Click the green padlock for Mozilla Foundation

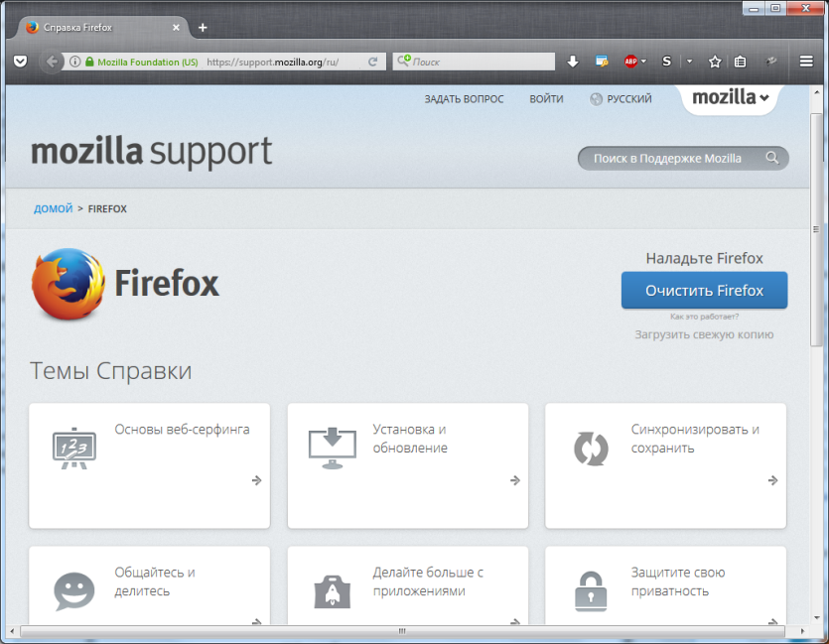tap(89, 62)
